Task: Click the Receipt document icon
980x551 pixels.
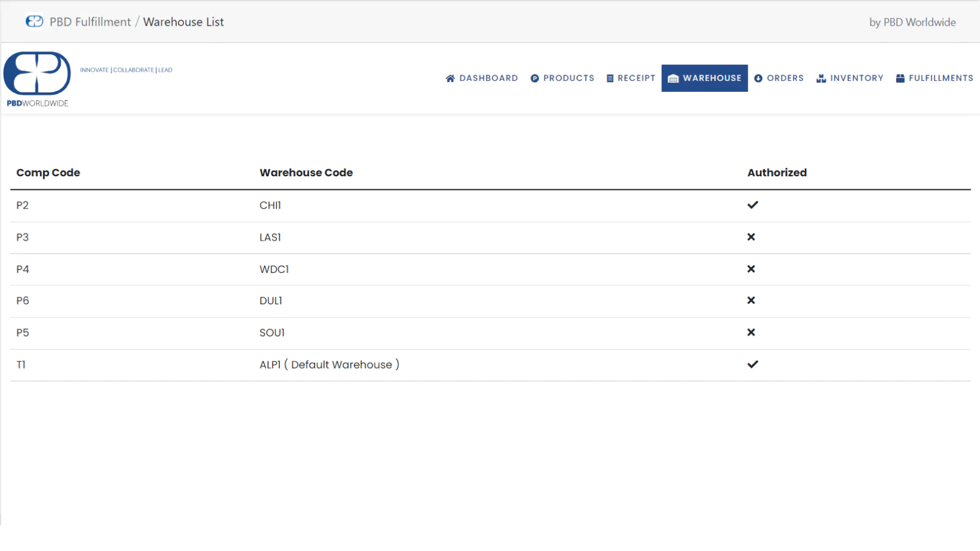Action: (610, 78)
